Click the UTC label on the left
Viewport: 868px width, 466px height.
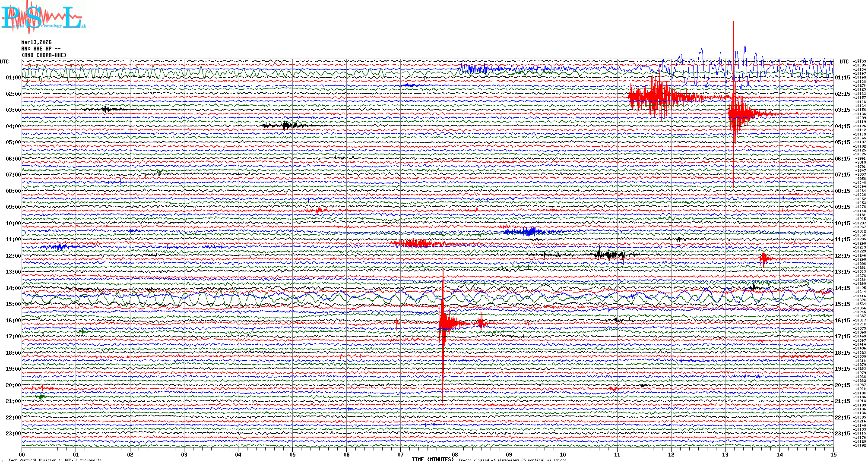tap(4, 62)
